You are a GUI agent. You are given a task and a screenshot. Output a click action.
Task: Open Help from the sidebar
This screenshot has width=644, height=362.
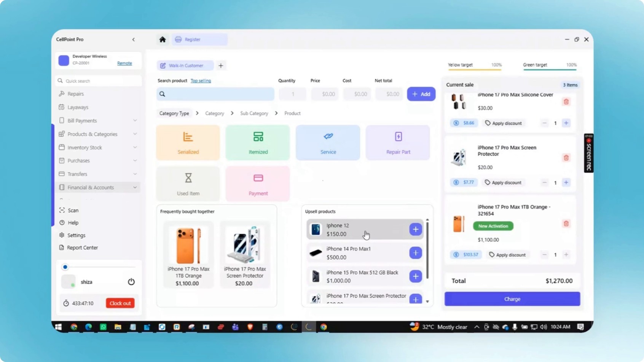coord(69,223)
